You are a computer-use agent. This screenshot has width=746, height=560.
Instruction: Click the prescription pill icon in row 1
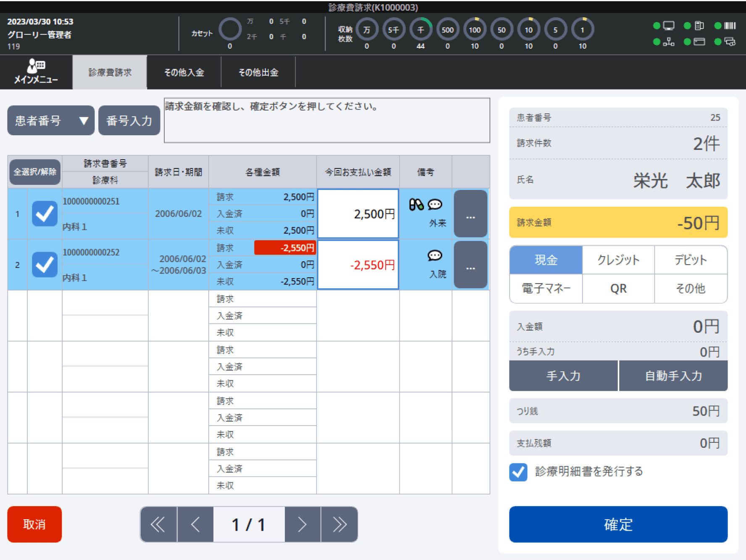click(416, 205)
